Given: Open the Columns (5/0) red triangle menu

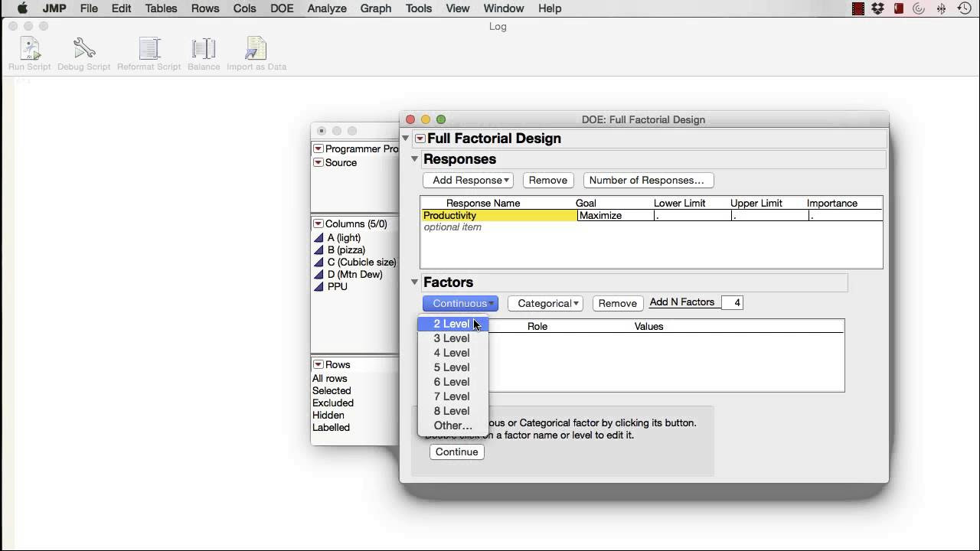Looking at the screenshot, I should pyautogui.click(x=318, y=224).
